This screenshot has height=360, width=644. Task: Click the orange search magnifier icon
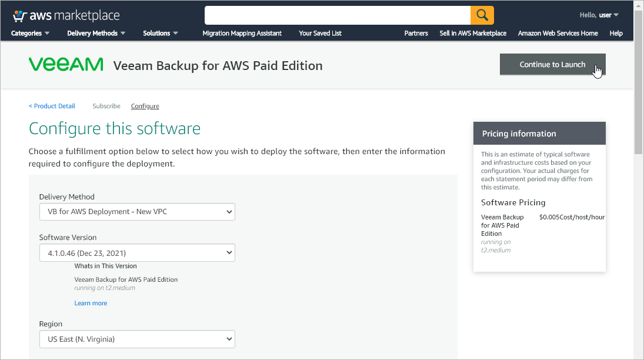[x=482, y=15]
